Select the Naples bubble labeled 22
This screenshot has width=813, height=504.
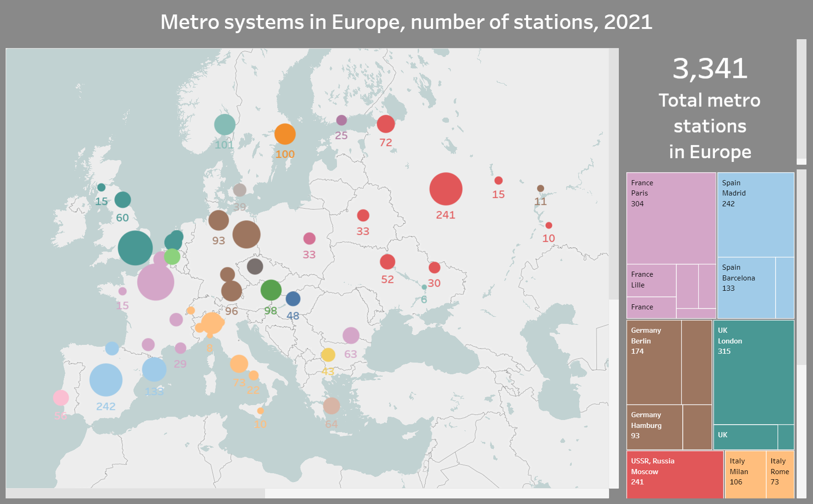click(x=253, y=375)
